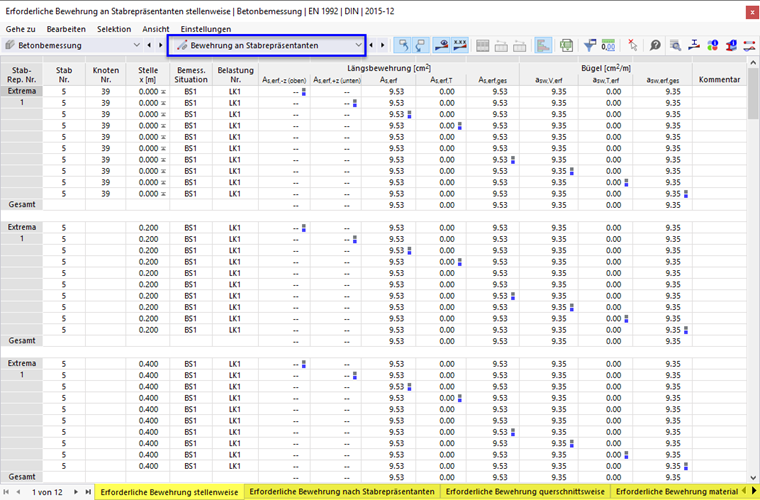The width and height of the screenshot is (760, 500).
Task: Click the first gray table-row toolbar icon
Action: (x=501, y=46)
